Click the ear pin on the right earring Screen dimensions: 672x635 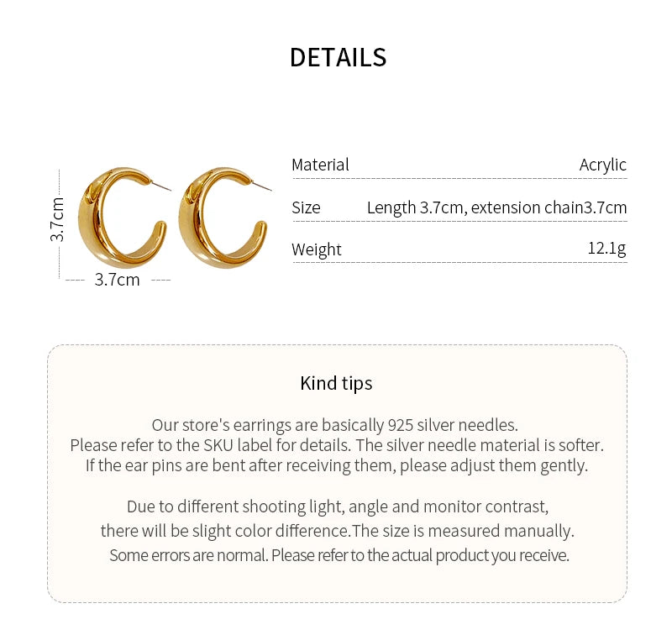[x=262, y=186]
